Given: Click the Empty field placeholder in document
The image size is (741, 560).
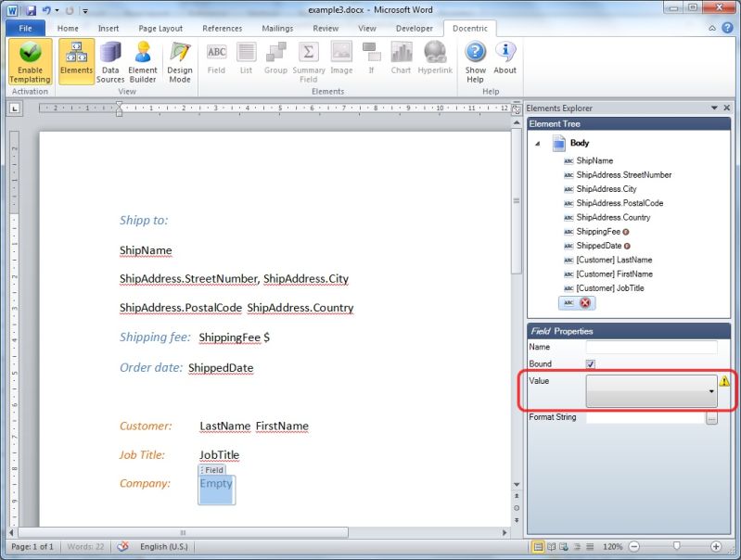Looking at the screenshot, I should pyautogui.click(x=216, y=483).
